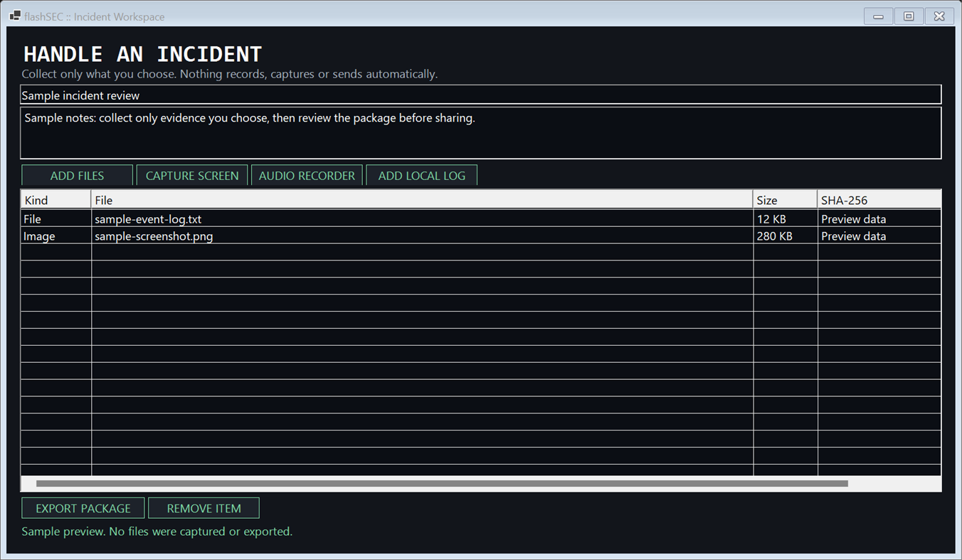The width and height of the screenshot is (962, 560).
Task: Close the Incident Workspace window
Action: pos(939,16)
